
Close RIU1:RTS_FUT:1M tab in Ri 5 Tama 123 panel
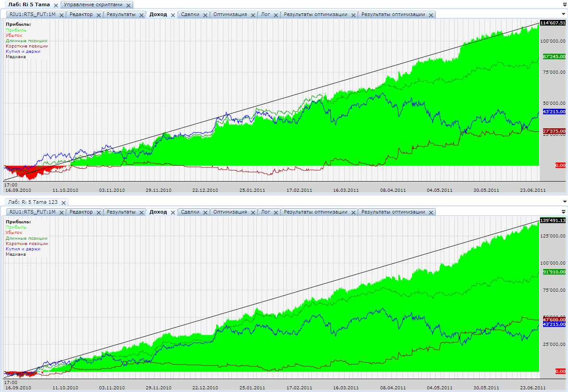(x=61, y=212)
